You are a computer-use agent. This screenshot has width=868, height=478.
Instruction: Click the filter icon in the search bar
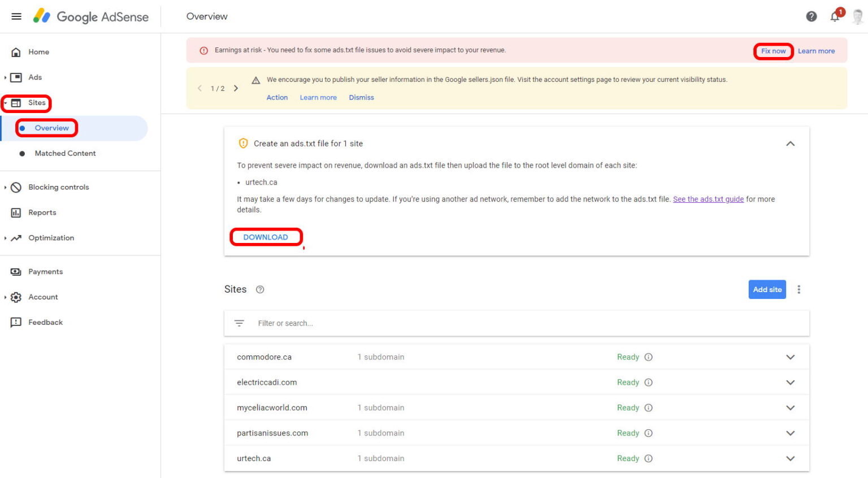coord(240,323)
